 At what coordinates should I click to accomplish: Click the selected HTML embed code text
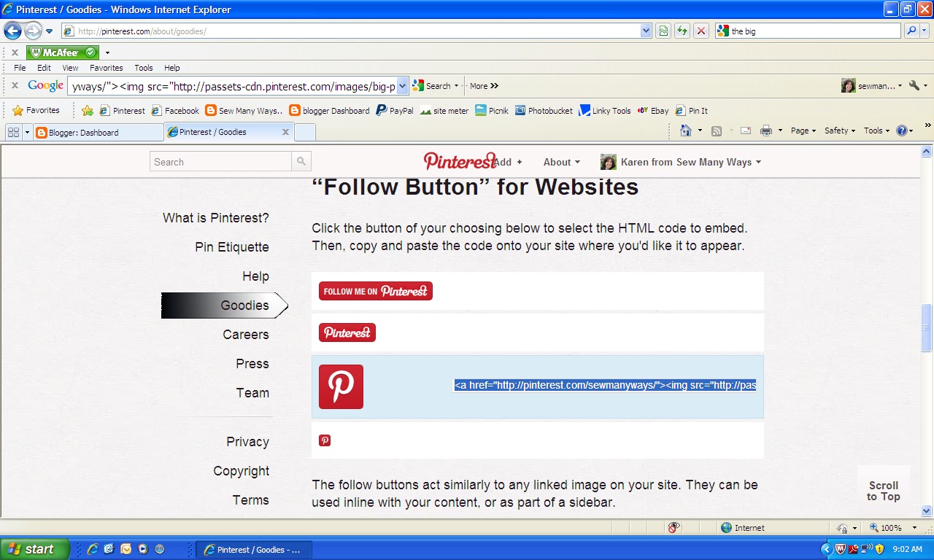(605, 385)
